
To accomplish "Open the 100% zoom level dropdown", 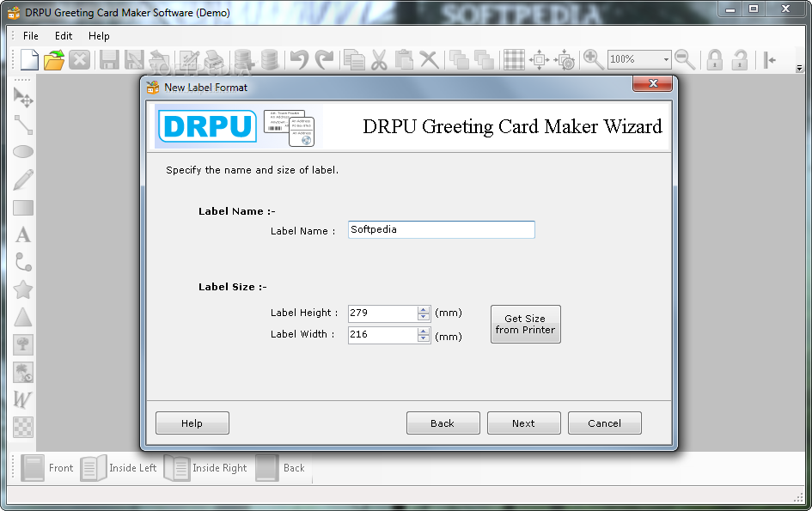I will tap(665, 59).
